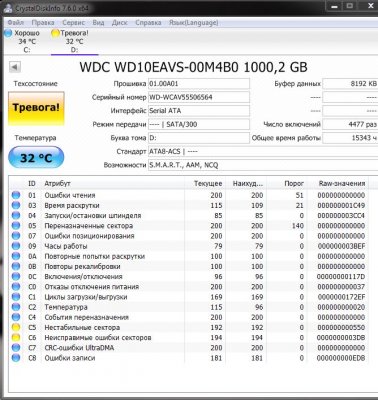Click the Число включений value 4477 раз
This screenshot has width=378, height=400.
(x=350, y=124)
